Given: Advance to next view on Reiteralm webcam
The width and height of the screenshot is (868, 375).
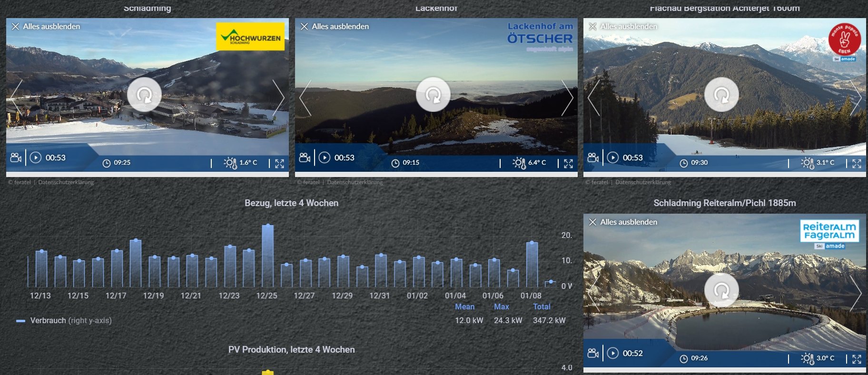Looking at the screenshot, I should pos(855,294).
